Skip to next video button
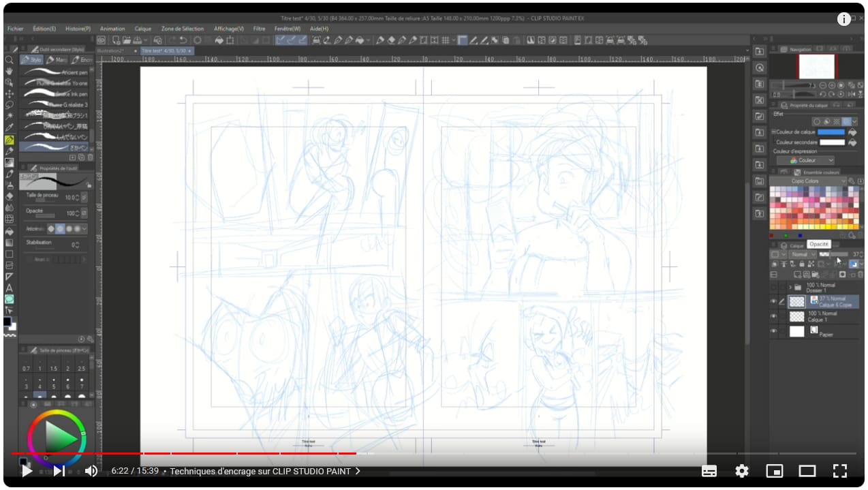Screen dimensions: 868x490 click(x=59, y=471)
